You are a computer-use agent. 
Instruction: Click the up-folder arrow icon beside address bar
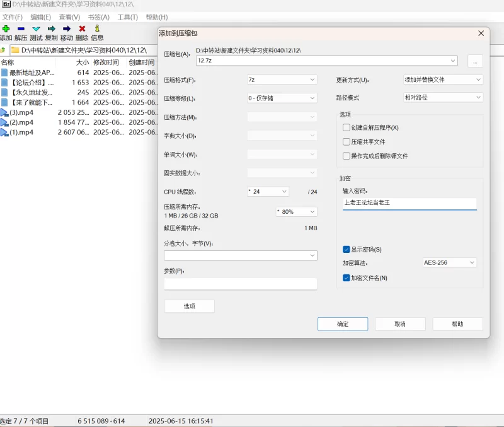pos(3,50)
